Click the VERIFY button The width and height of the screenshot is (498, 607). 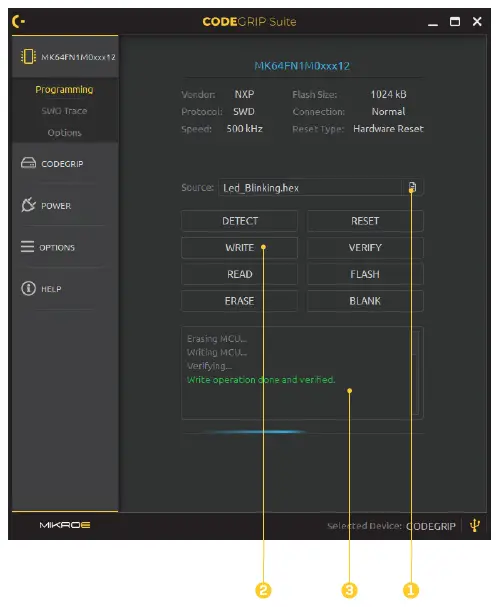tap(365, 248)
